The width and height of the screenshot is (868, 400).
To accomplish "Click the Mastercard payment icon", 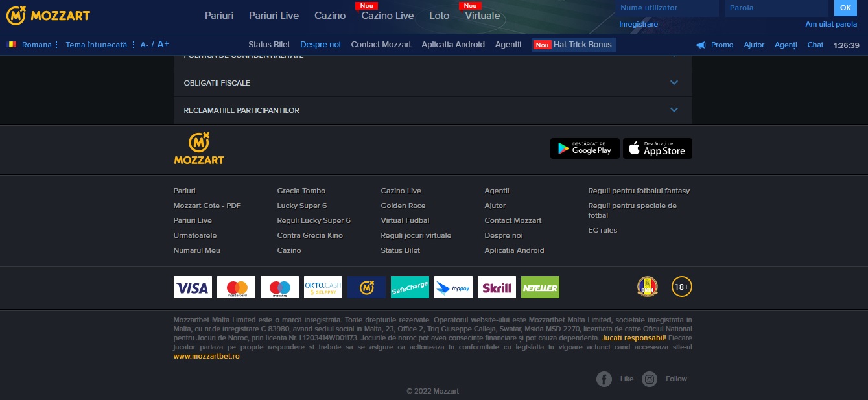I will tap(236, 287).
